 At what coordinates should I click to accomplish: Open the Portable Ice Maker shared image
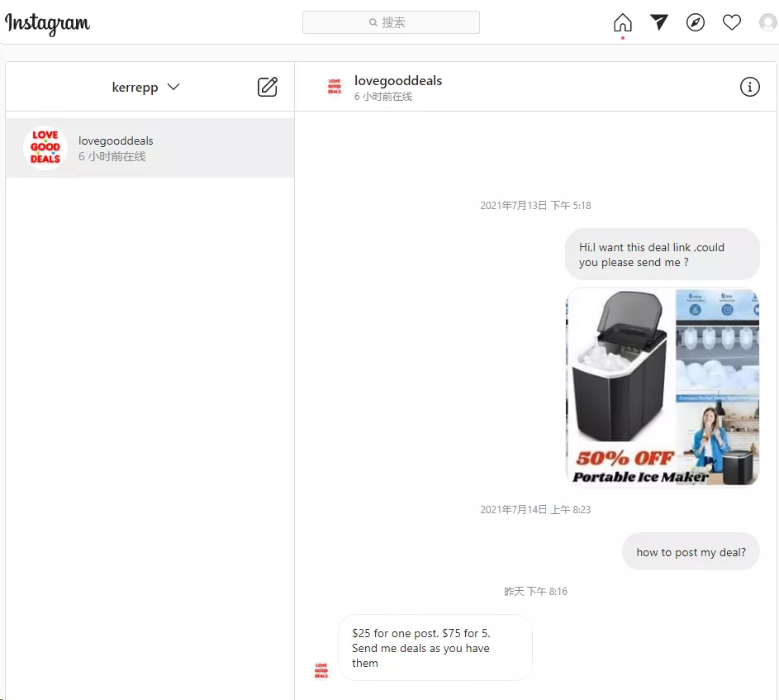663,388
